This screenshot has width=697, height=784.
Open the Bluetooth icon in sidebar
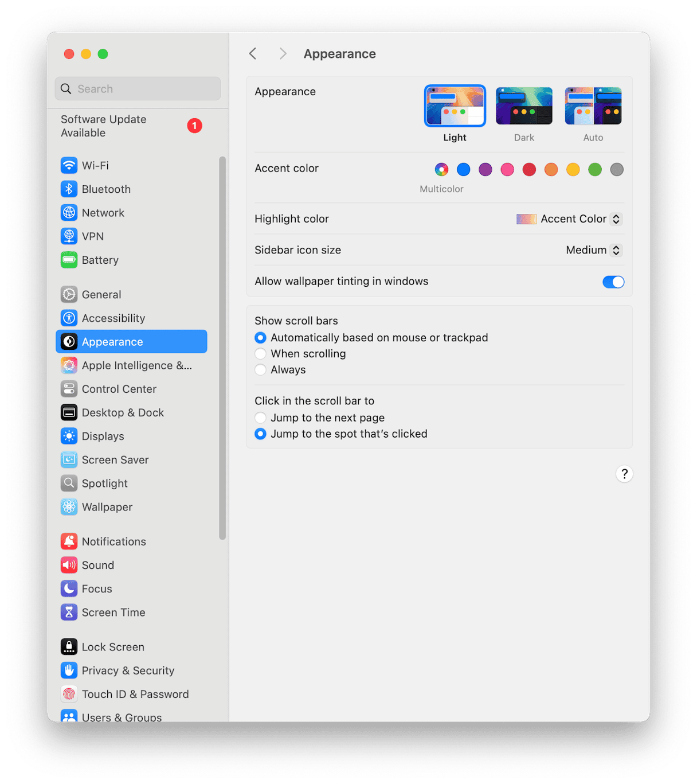point(69,189)
